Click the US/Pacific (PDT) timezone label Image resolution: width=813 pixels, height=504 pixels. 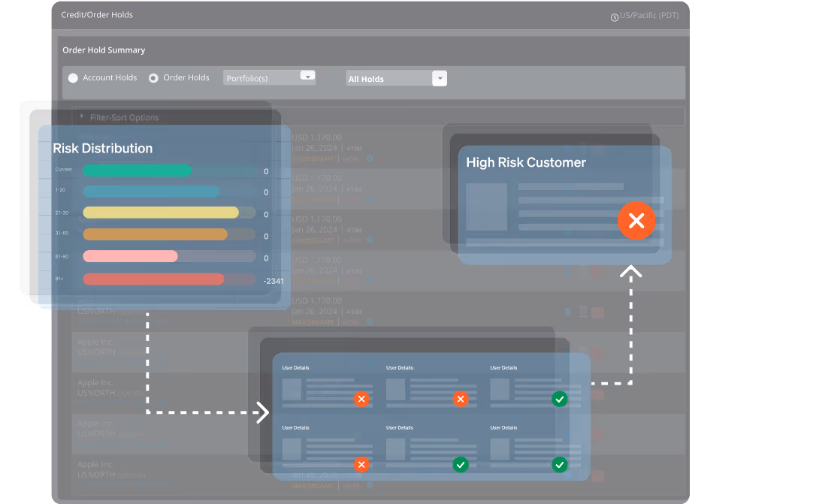(x=649, y=16)
